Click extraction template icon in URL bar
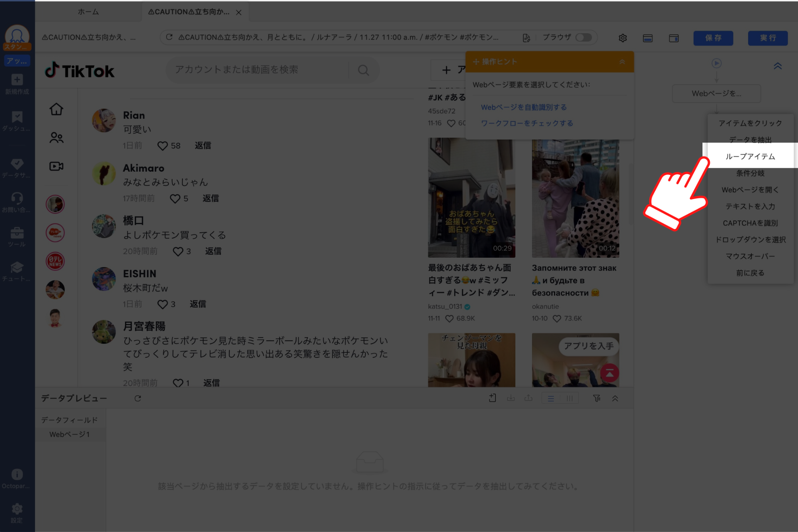 526,38
